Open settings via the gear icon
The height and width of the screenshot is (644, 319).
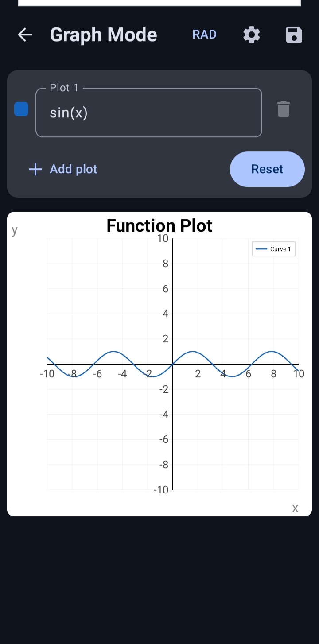[x=252, y=35]
